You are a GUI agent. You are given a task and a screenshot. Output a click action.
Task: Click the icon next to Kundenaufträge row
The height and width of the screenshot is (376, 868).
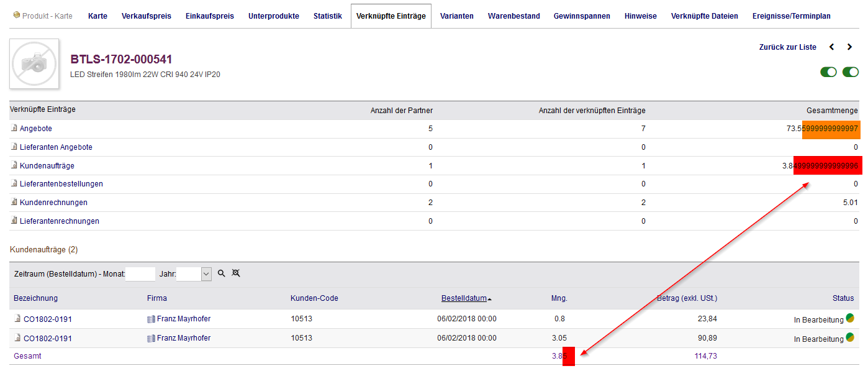pyautogui.click(x=14, y=166)
